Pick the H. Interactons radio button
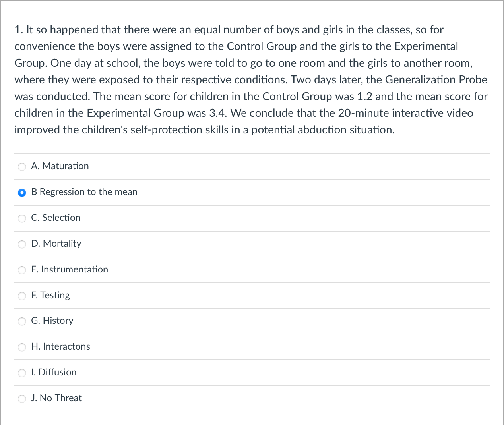Screen dimensions: 504x429 tap(22, 347)
